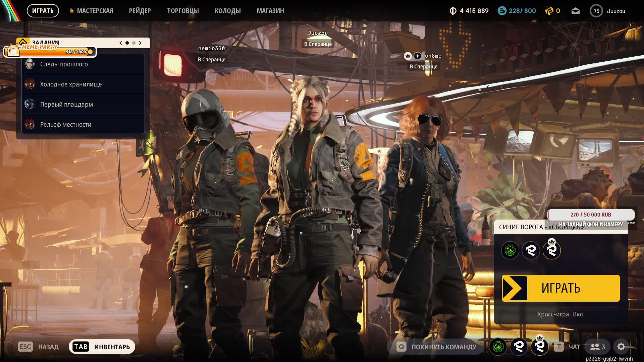Go to next quests page arrow
Image resolution: width=644 pixels, height=362 pixels.
140,43
